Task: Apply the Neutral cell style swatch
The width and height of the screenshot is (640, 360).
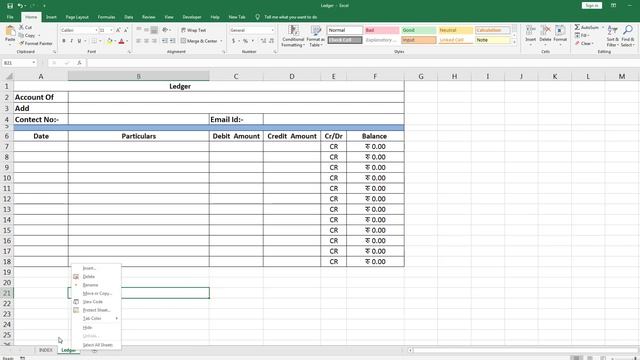Action: (456, 30)
